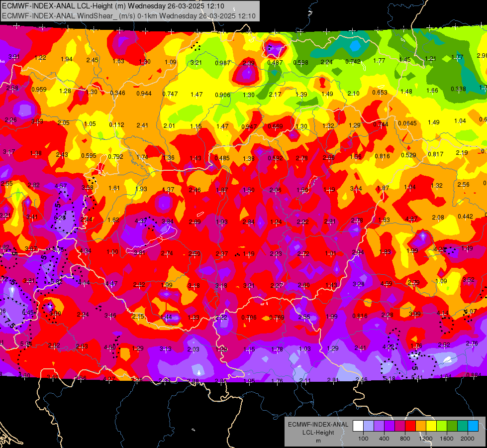Click the wind shear value 0.112

(x=116, y=124)
